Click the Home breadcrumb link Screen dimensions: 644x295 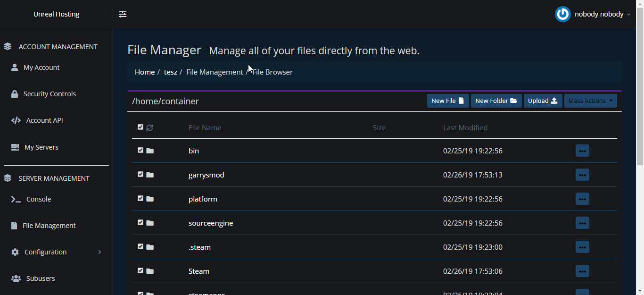point(145,72)
